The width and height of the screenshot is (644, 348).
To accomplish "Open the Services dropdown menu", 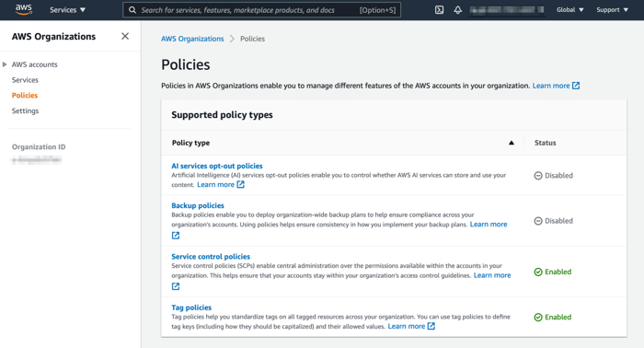I will (67, 10).
